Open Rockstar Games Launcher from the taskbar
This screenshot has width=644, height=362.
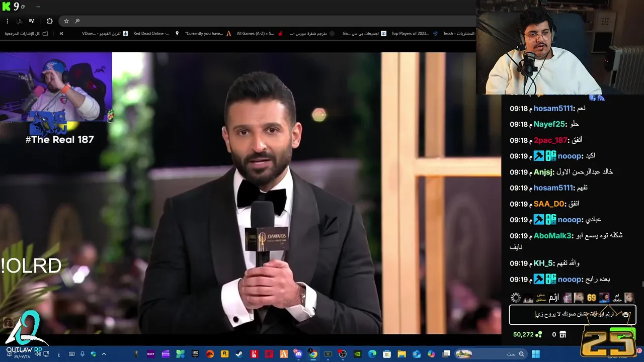(x=224, y=354)
